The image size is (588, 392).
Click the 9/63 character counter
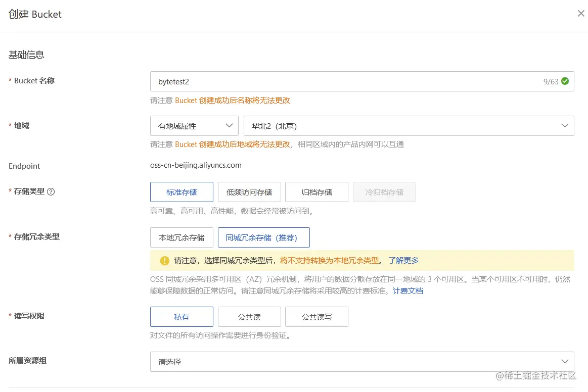[551, 82]
